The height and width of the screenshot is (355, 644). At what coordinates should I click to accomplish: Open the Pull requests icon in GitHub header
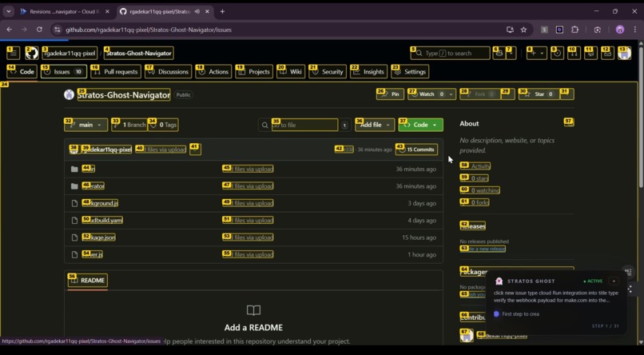574,53
